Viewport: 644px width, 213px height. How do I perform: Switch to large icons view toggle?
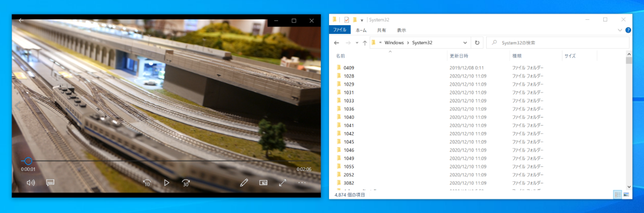tap(626, 194)
